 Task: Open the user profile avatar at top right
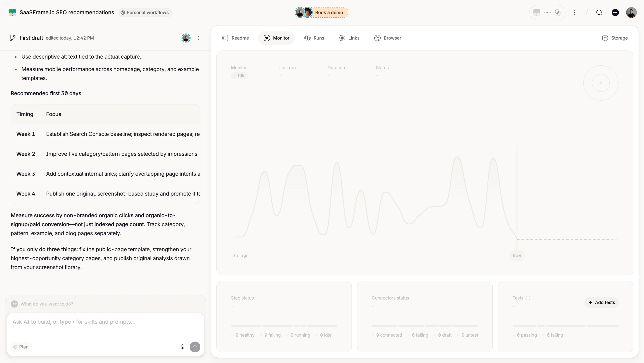(x=631, y=13)
